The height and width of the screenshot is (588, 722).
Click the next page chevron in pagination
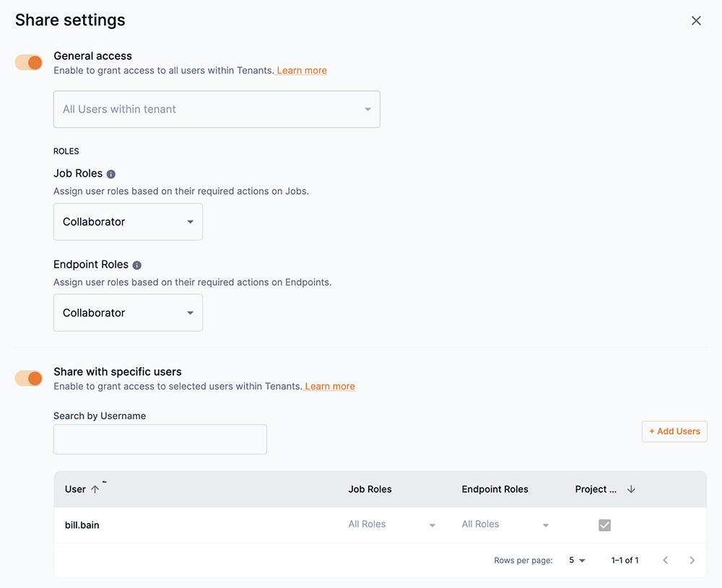(692, 560)
